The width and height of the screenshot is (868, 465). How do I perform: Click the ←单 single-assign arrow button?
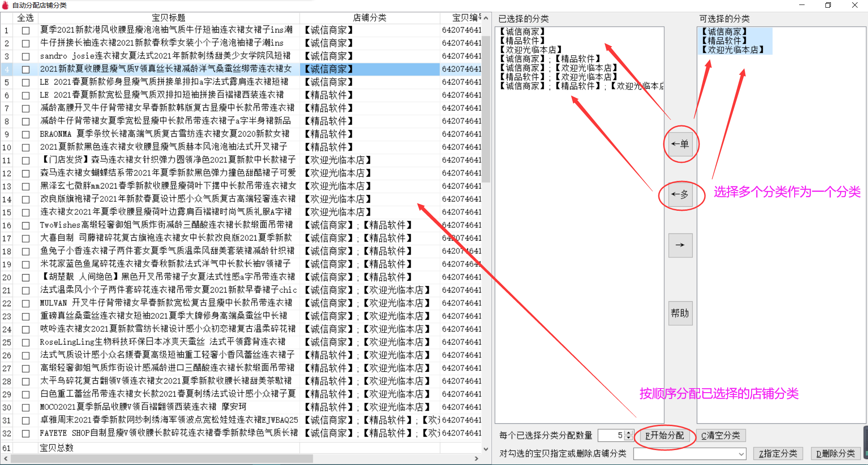coord(680,144)
